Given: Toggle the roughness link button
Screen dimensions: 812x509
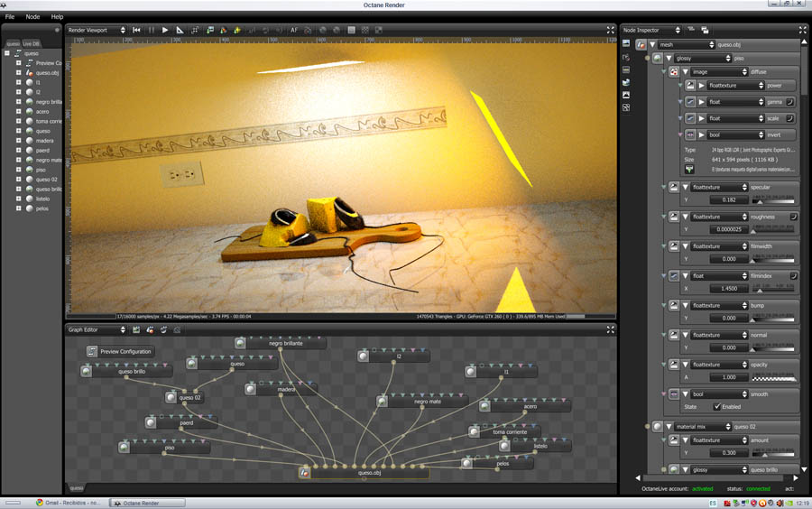Looking at the screenshot, I should pyautogui.click(x=793, y=217).
